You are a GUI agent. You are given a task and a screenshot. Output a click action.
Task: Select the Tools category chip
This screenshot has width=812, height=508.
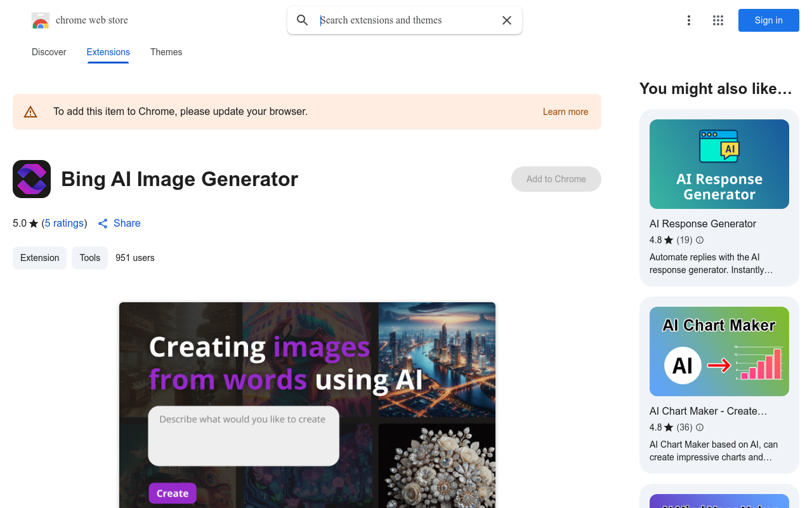[x=89, y=258]
